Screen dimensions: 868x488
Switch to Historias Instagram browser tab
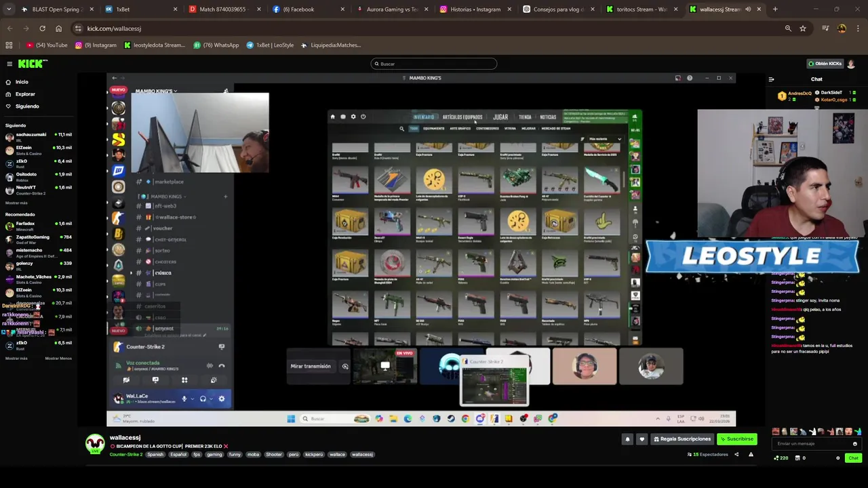tap(475, 9)
